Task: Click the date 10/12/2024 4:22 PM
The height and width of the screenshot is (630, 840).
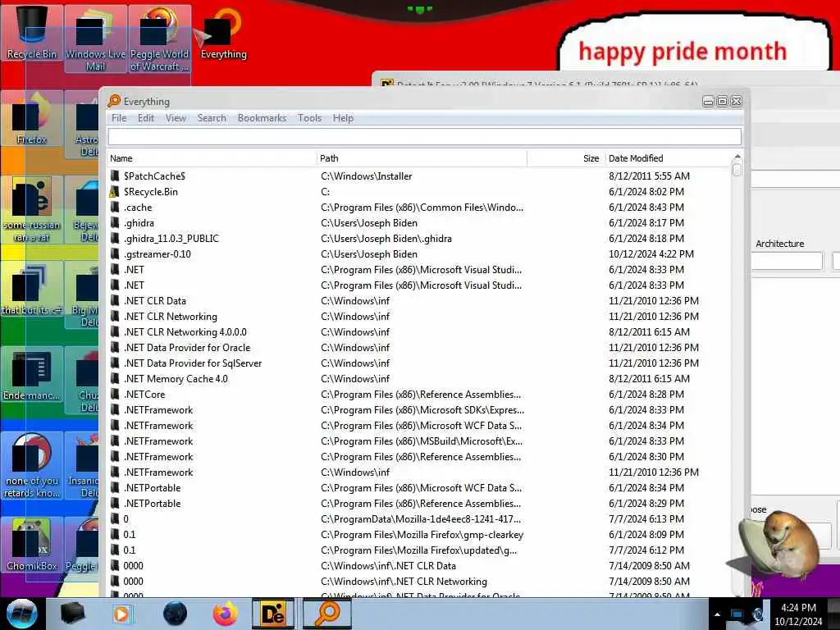Action: coord(651,254)
